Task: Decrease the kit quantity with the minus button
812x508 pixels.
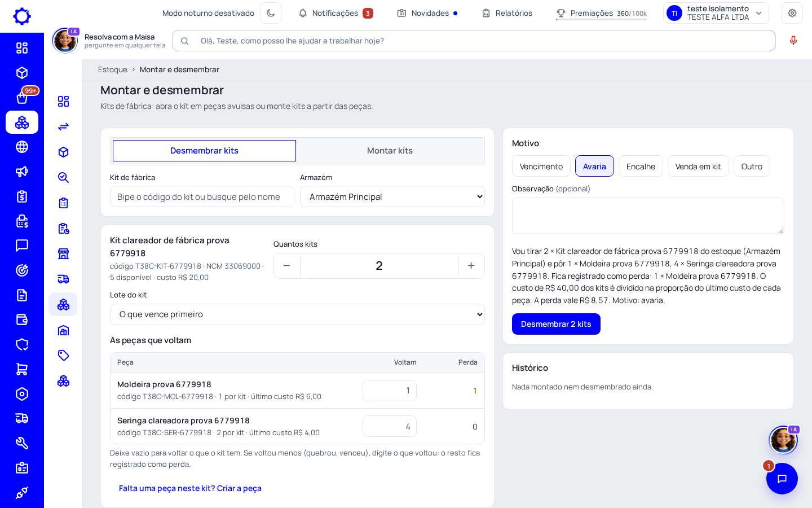Action: tap(287, 266)
